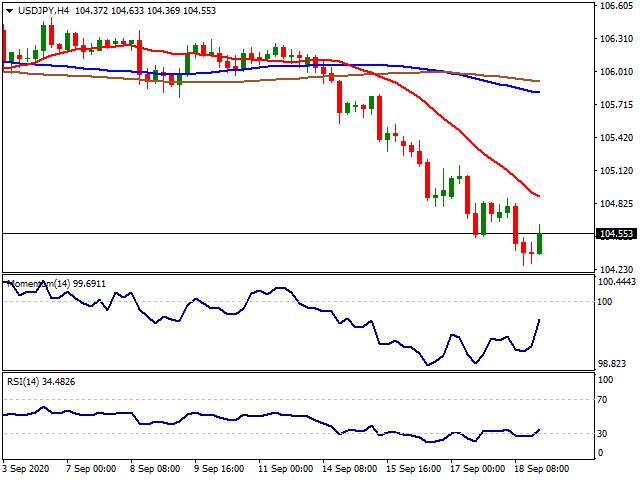The image size is (640, 480).
Task: Click the 11 Sep 00:00 time label
Action: pos(286,469)
